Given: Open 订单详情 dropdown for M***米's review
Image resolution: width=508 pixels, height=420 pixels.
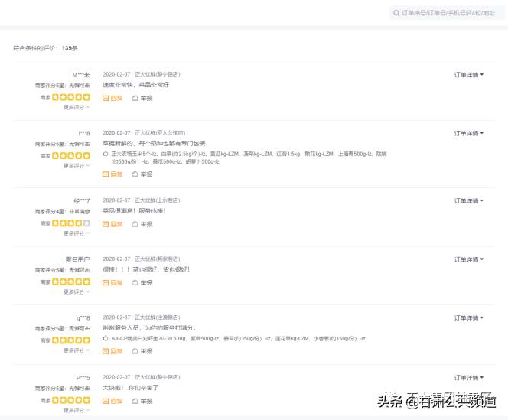Looking at the screenshot, I should tap(468, 75).
